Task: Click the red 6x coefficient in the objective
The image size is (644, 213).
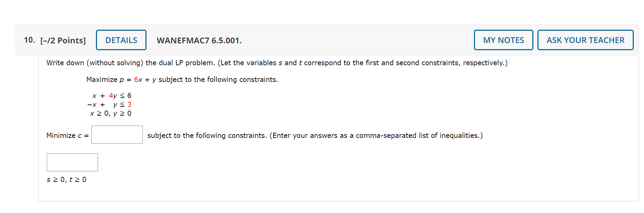Action: [138, 79]
